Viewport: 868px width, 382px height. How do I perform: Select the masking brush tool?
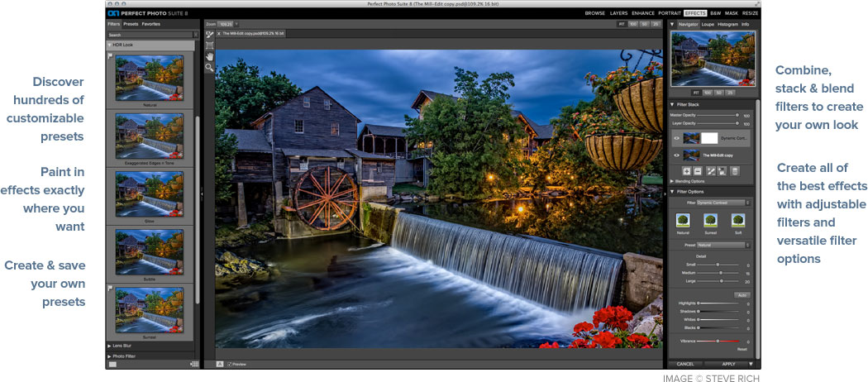[x=210, y=35]
